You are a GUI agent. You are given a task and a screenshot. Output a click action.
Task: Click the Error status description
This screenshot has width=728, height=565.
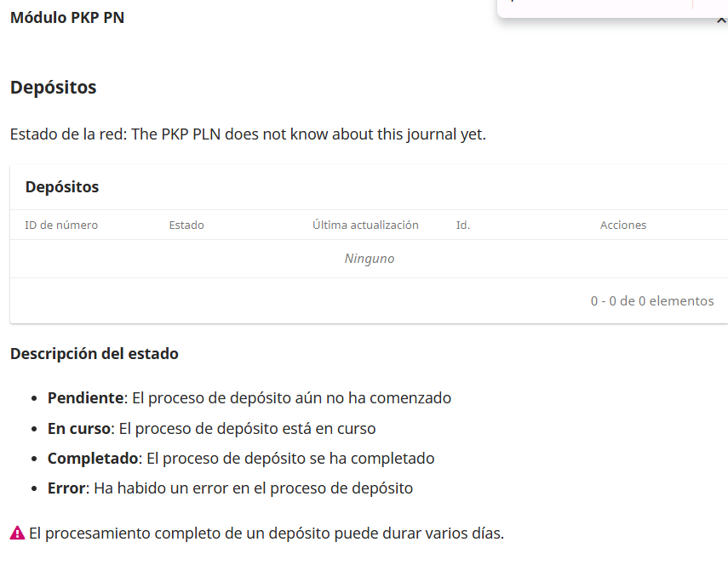(x=230, y=488)
